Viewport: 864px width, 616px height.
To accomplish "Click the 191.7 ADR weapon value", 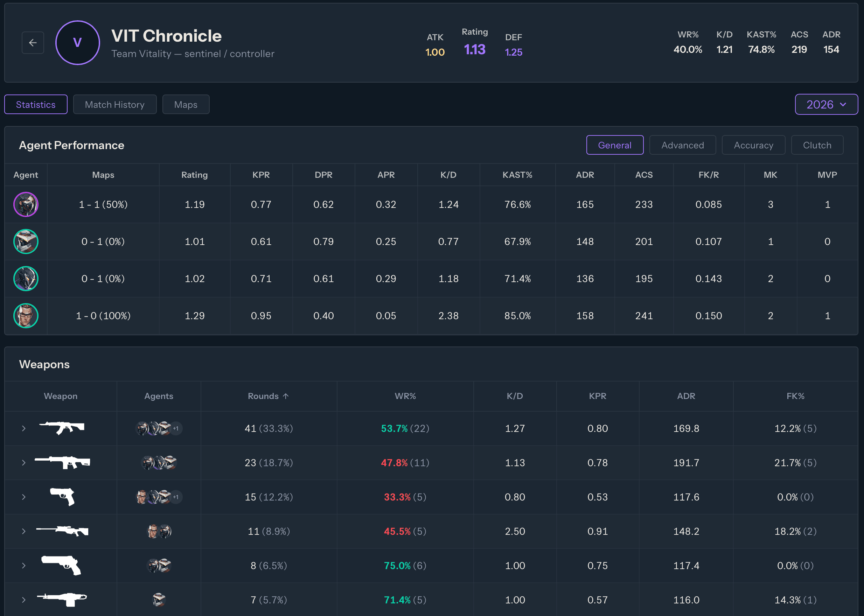I will coord(686,462).
